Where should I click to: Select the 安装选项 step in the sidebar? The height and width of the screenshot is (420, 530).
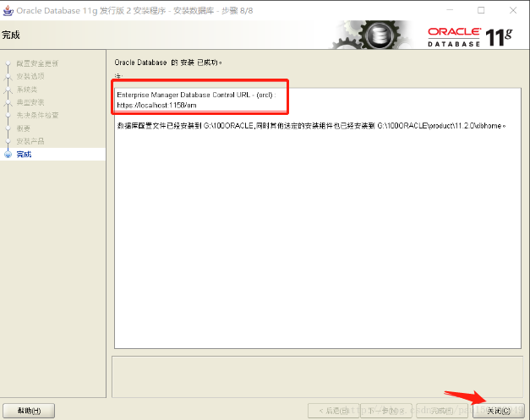(30, 76)
